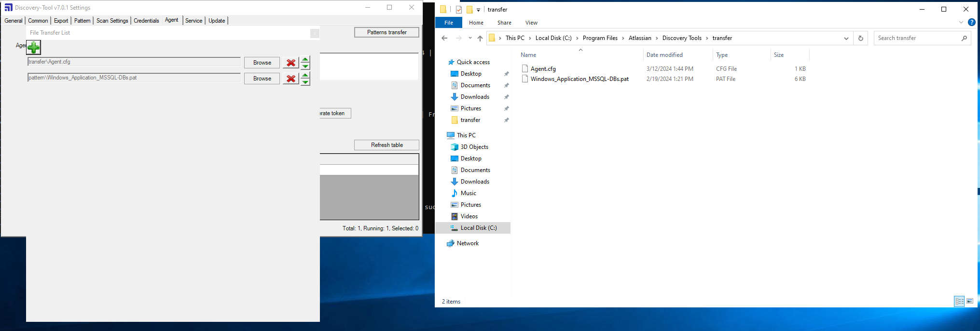This screenshot has width=980, height=331.
Task: Go forward in Explorer navigation
Action: click(x=458, y=38)
